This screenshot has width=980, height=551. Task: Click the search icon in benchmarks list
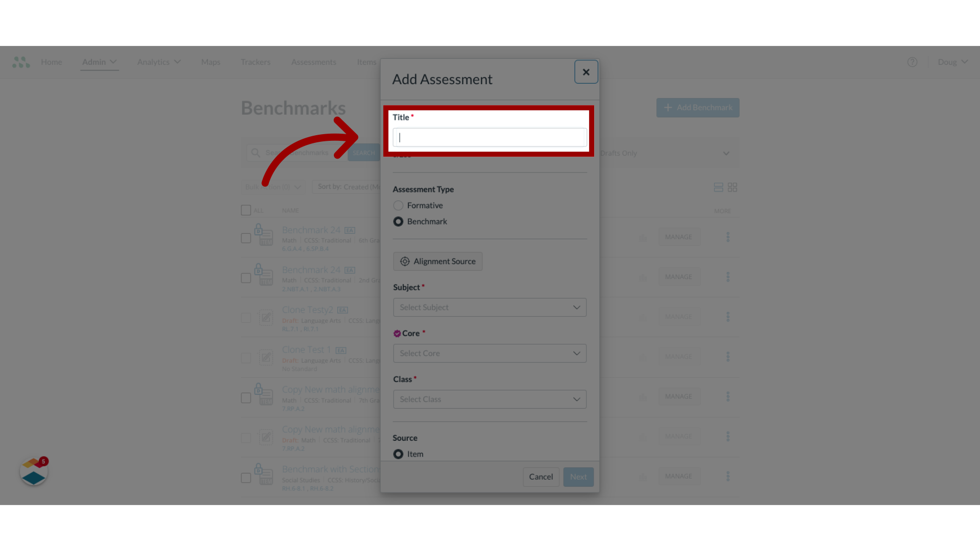coord(255,153)
